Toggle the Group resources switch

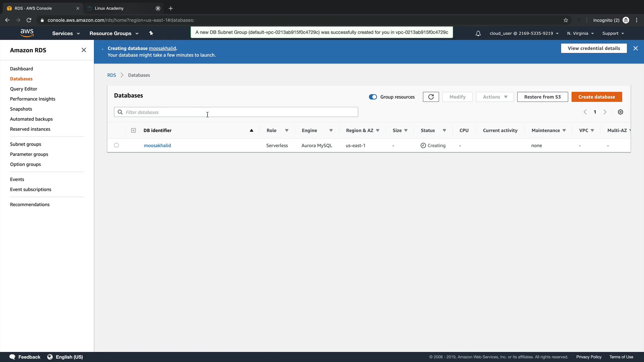[x=373, y=97]
